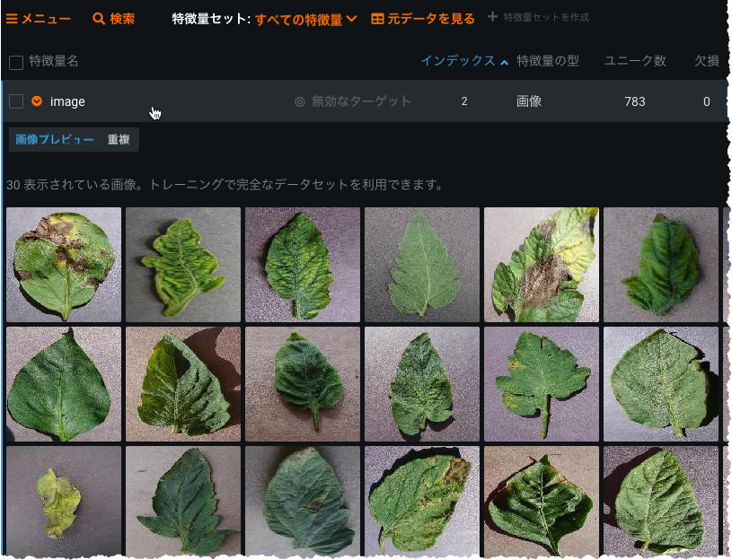Click the 欠損 column header

click(707, 61)
